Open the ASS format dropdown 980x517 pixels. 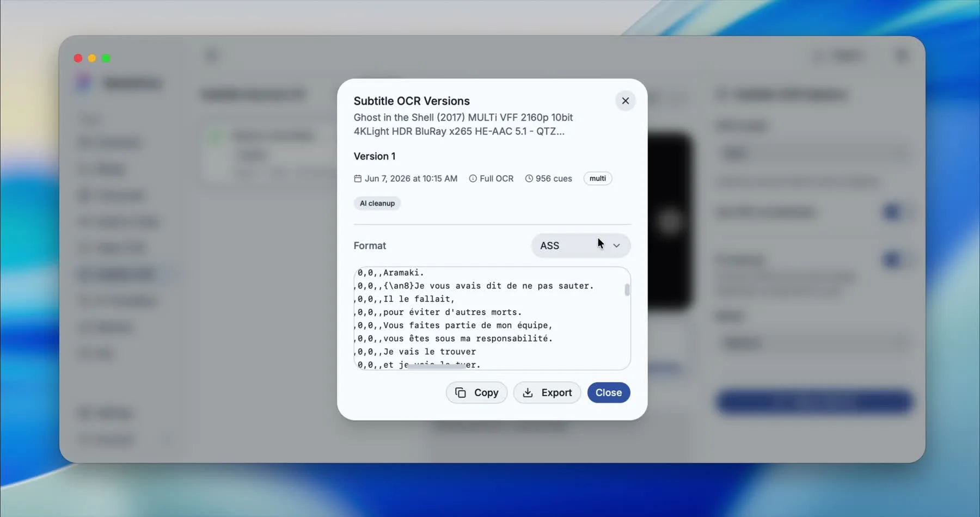580,245
